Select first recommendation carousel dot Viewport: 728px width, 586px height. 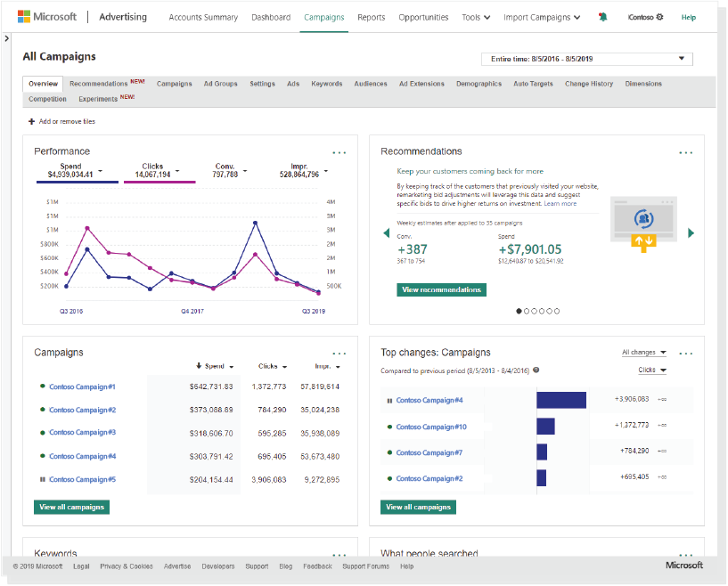(519, 312)
